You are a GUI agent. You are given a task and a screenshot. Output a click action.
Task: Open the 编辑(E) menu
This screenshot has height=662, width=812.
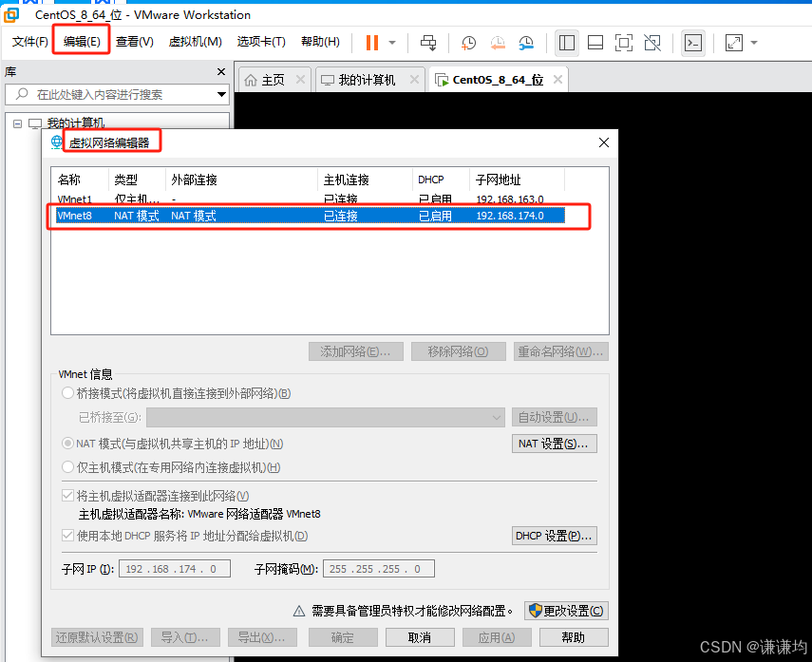tap(82, 42)
